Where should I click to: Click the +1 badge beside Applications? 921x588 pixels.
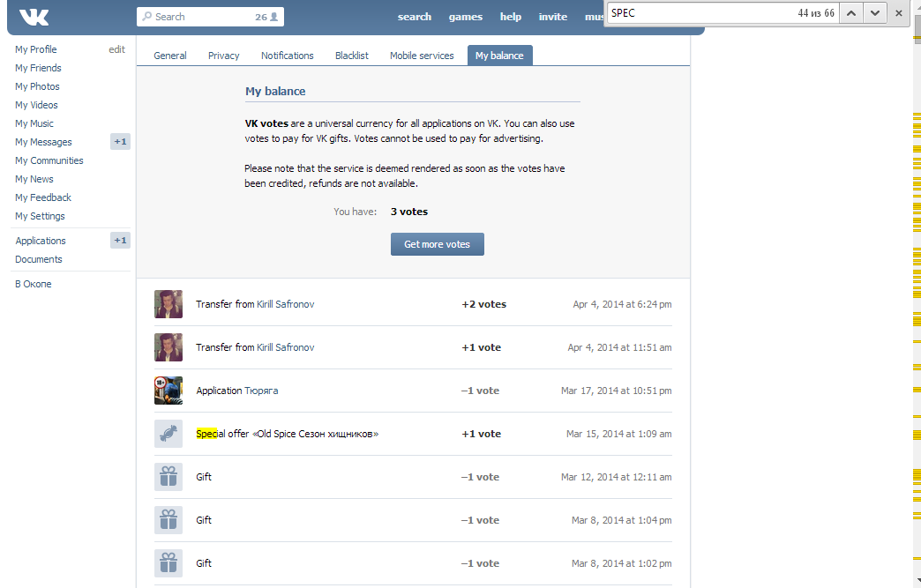tap(120, 240)
